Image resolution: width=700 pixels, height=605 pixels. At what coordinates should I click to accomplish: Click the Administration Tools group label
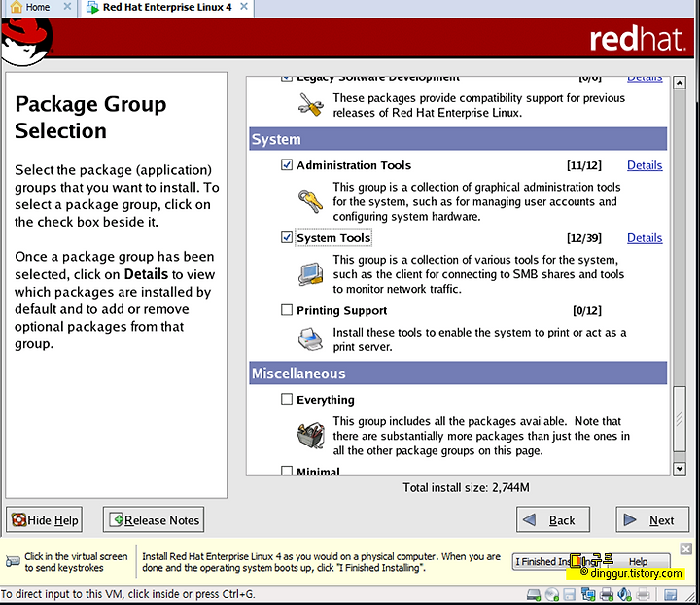[354, 165]
